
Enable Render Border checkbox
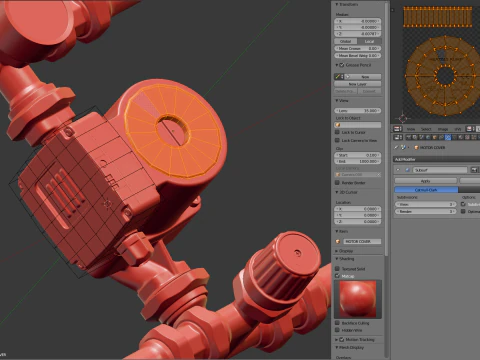click(337, 183)
